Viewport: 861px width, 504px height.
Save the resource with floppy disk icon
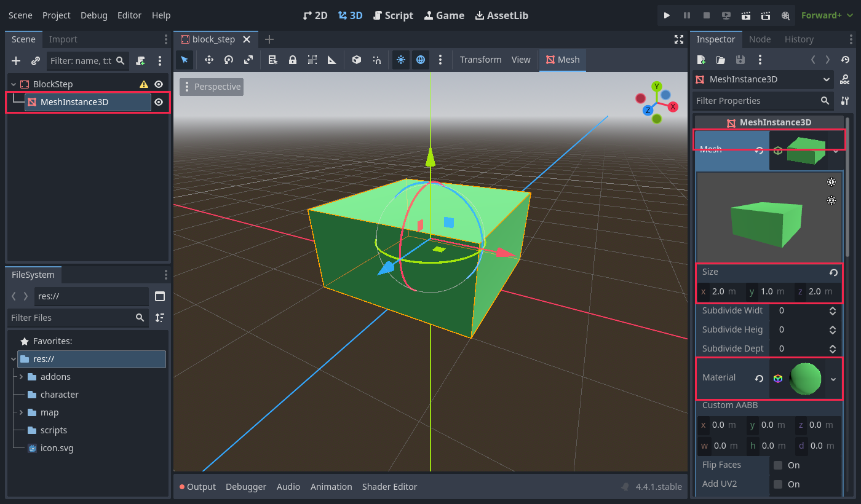(740, 60)
